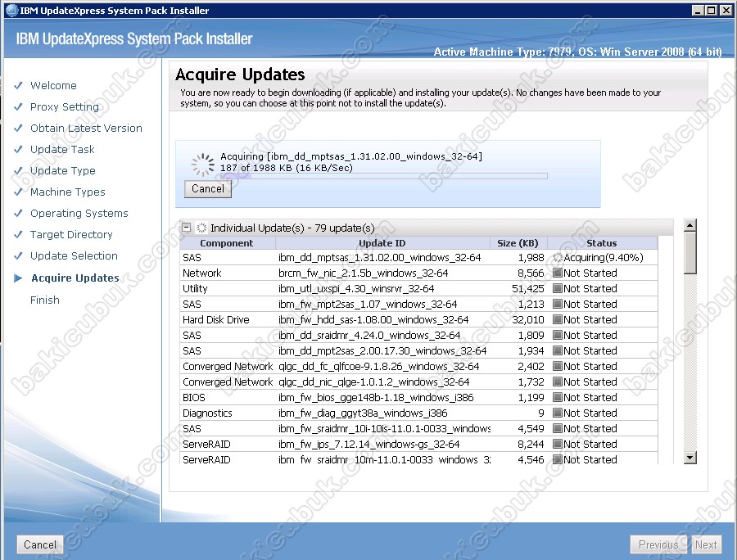Select the ibm_fw_diag_ggyt38a_windows_i386 update ID
Viewport: 737px width, 560px height.
(x=363, y=413)
